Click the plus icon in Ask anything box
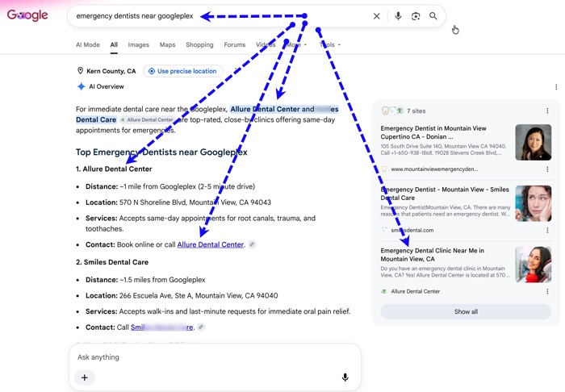Viewport: 565px width, 392px height. coord(85,377)
